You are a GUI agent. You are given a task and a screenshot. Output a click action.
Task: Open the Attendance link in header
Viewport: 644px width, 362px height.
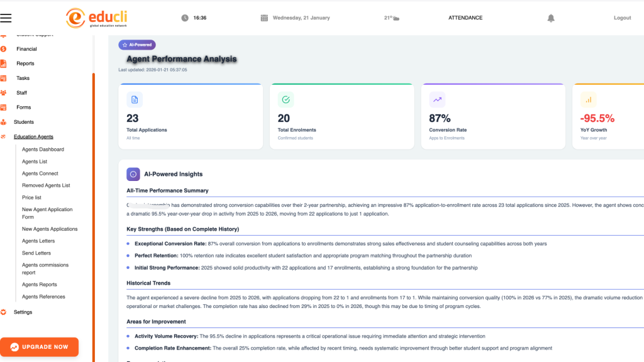pyautogui.click(x=465, y=18)
